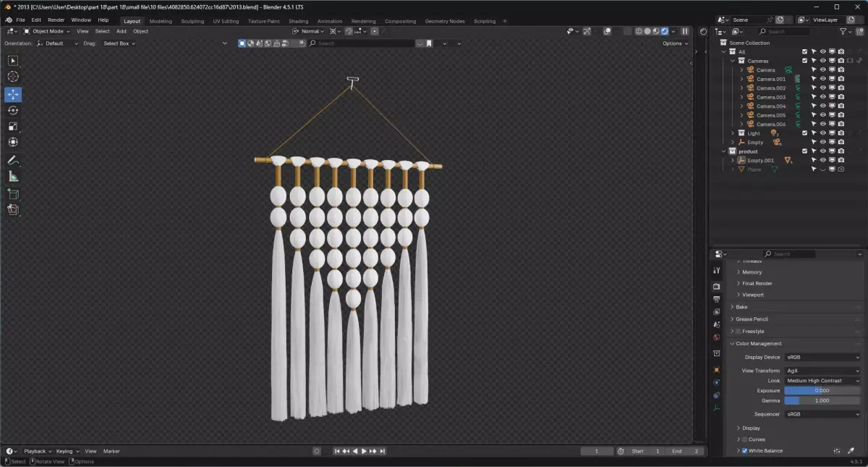Screen dimensions: 868x467
Task: Open the Render properties tab
Action: [717, 286]
